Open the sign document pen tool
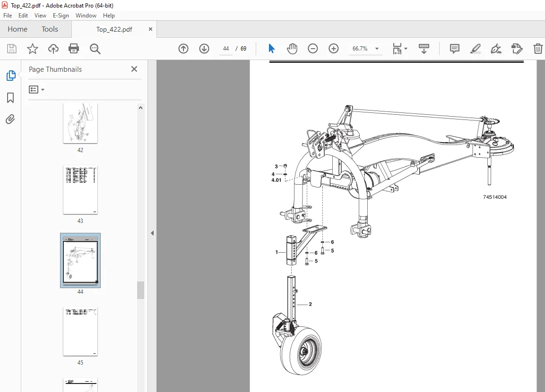 [496, 49]
